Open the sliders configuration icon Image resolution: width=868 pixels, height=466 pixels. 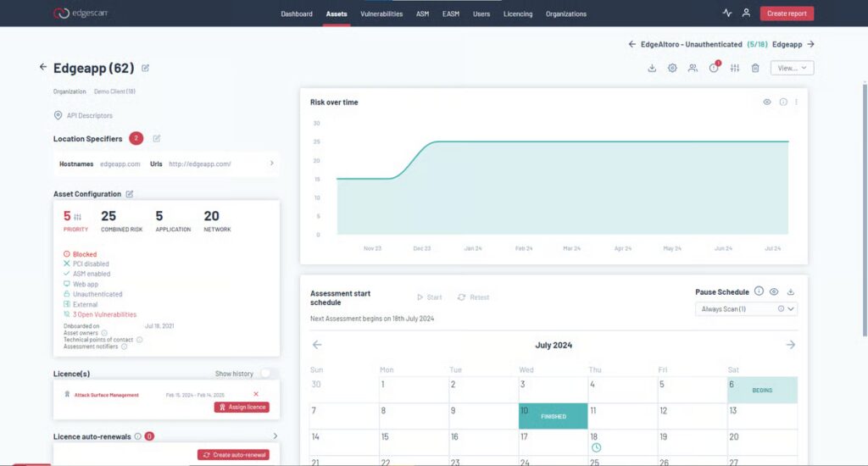coord(735,68)
